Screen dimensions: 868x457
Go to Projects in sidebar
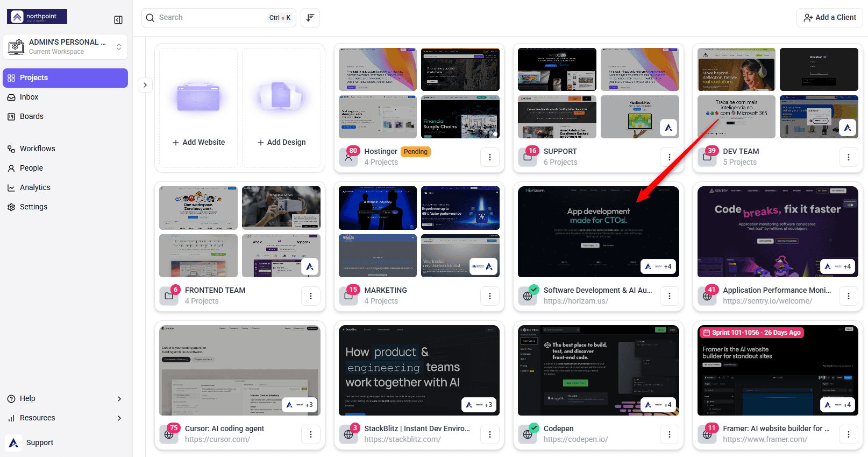(x=65, y=78)
